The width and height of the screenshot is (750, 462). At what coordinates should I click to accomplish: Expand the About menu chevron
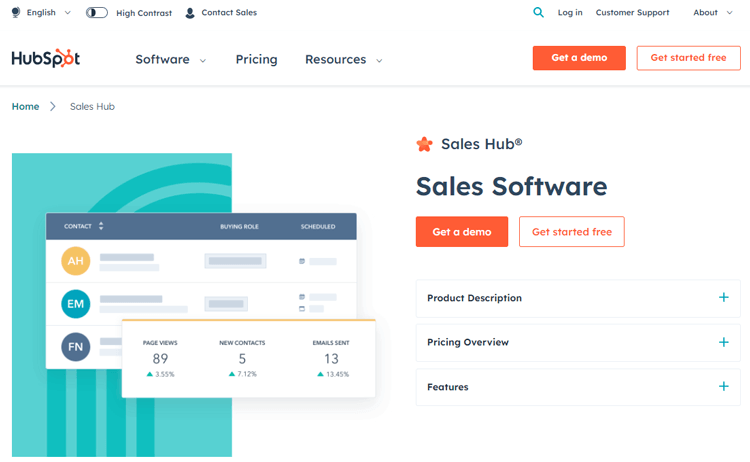(729, 13)
